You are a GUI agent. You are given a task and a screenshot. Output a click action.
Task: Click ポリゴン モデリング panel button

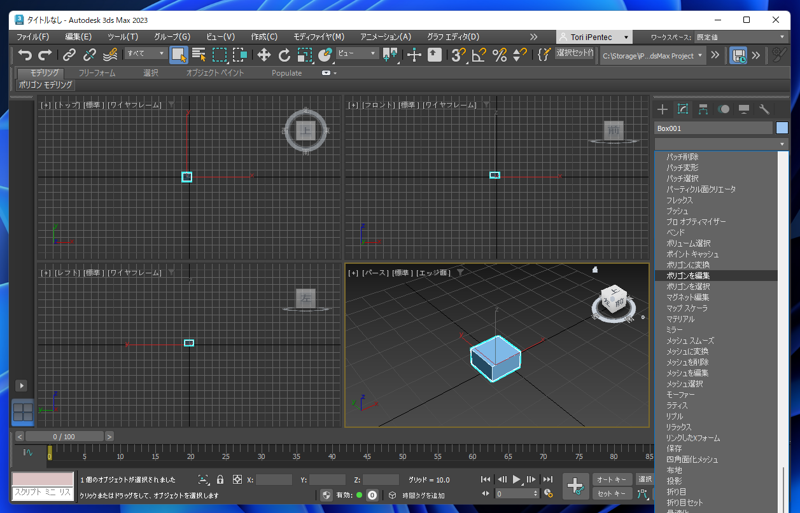pos(45,85)
